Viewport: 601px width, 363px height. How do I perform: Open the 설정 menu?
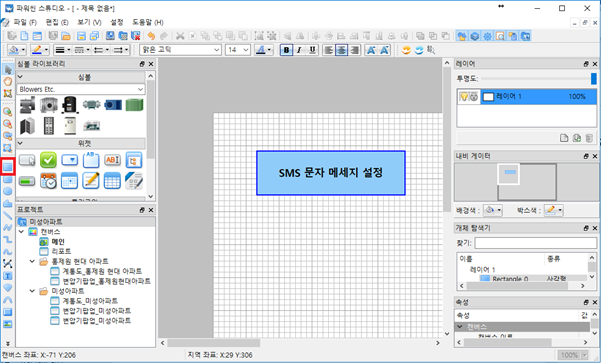(117, 22)
